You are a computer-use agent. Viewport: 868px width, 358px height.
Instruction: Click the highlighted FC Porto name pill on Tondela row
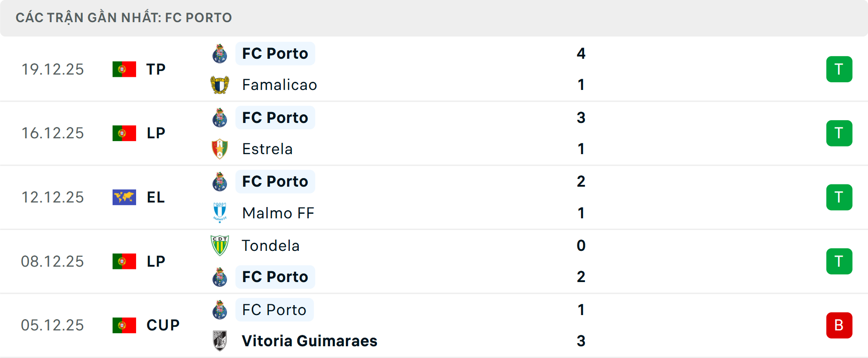pos(275,277)
